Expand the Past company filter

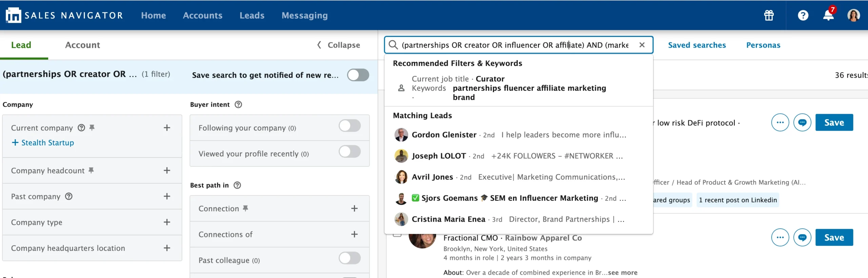(167, 196)
